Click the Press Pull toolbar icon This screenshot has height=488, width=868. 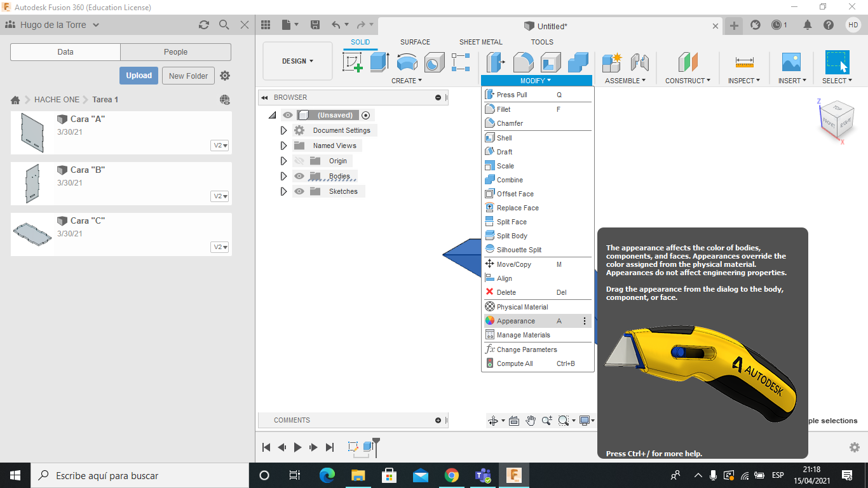tap(496, 62)
